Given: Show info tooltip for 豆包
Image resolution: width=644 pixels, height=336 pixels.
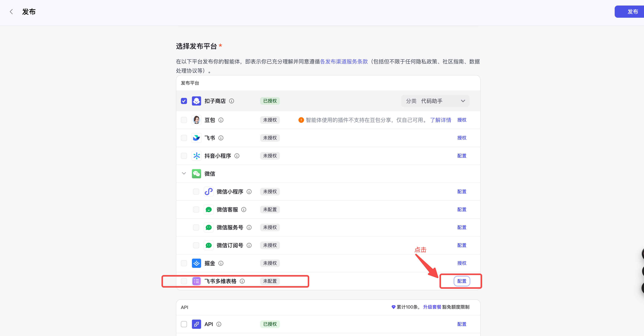Looking at the screenshot, I should pos(221,120).
